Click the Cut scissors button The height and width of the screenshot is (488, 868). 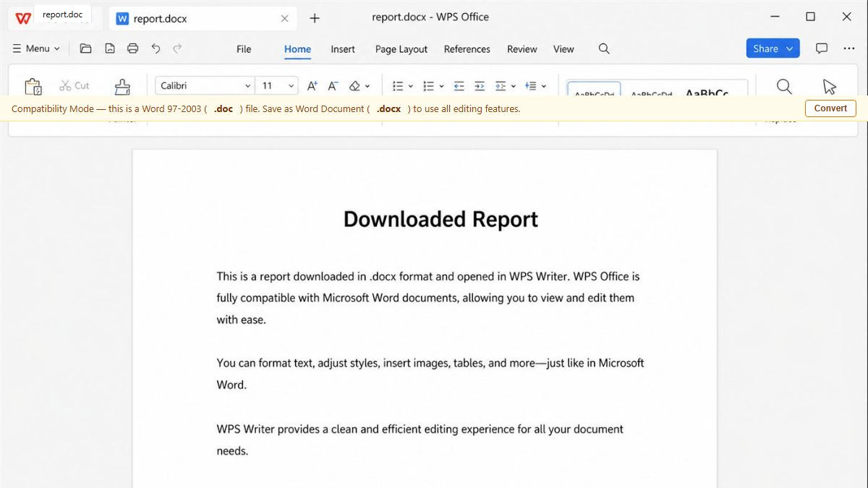pos(75,85)
